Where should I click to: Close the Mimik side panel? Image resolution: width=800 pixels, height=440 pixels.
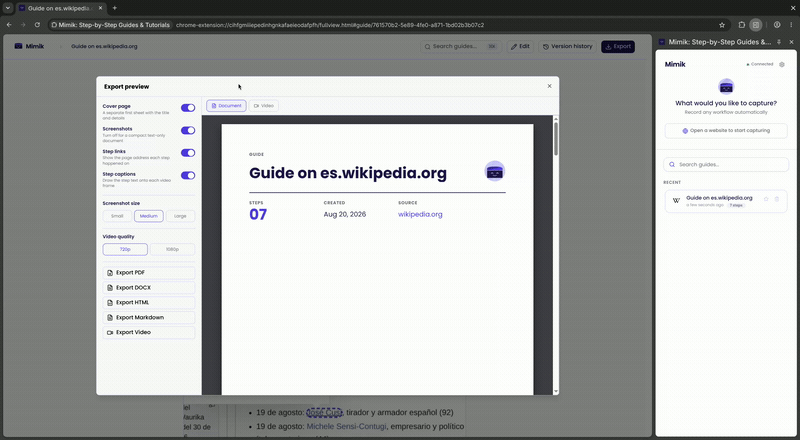792,42
